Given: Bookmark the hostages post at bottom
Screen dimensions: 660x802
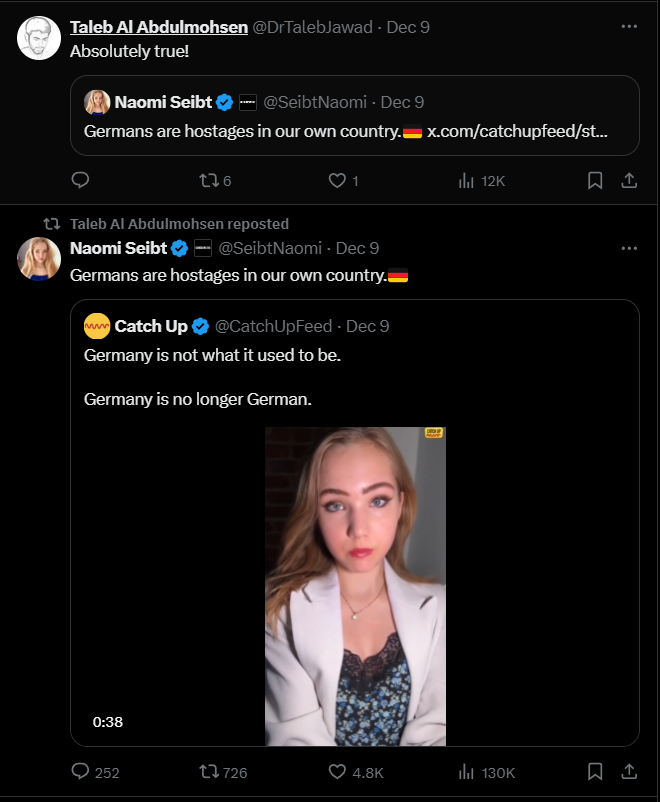Looking at the screenshot, I should pyautogui.click(x=594, y=771).
